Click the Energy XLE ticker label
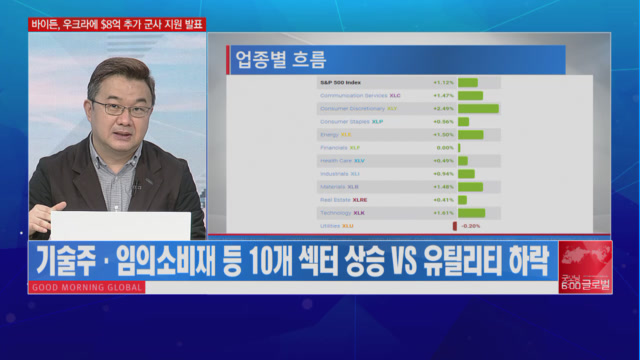 tap(346, 135)
